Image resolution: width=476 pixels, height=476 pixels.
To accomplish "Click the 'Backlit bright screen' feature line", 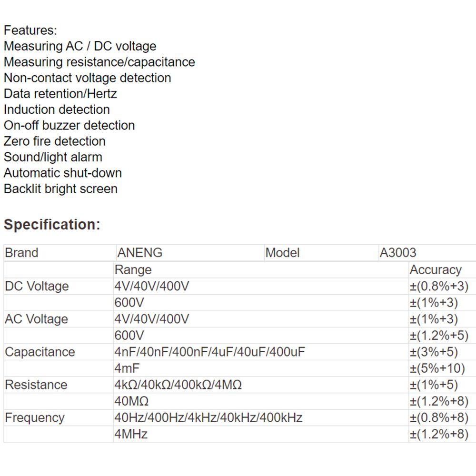I will pyautogui.click(x=60, y=188).
